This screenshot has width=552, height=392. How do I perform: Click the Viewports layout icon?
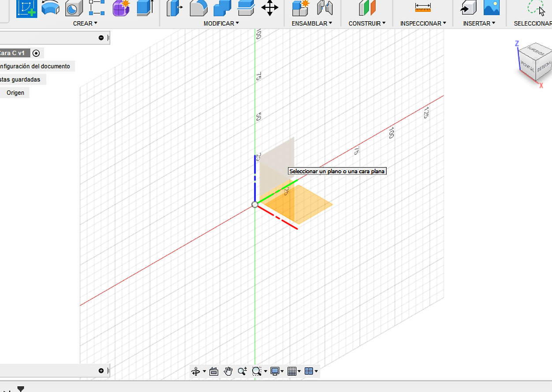point(309,371)
